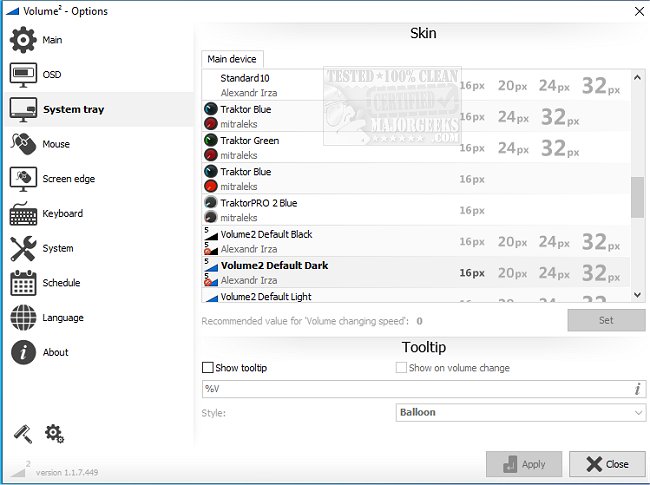Click the skin list scrollbar thumb
This screenshot has height=485, width=650.
tap(637, 197)
